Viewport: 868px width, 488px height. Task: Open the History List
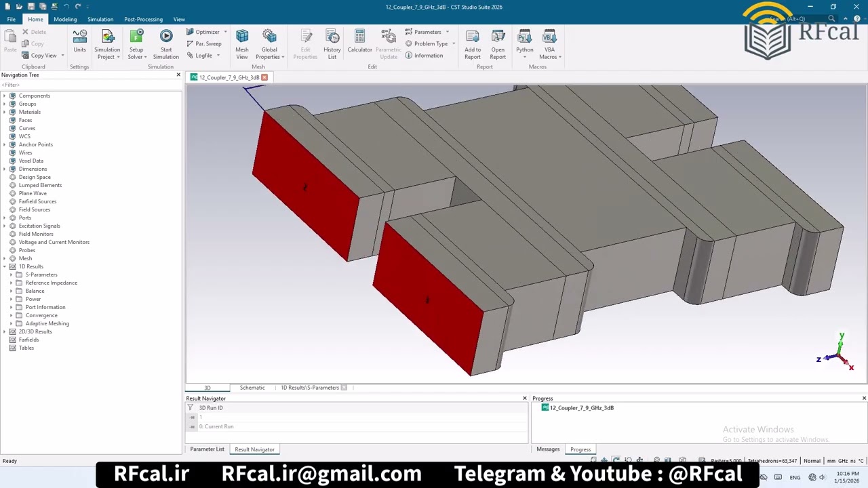pos(332,45)
